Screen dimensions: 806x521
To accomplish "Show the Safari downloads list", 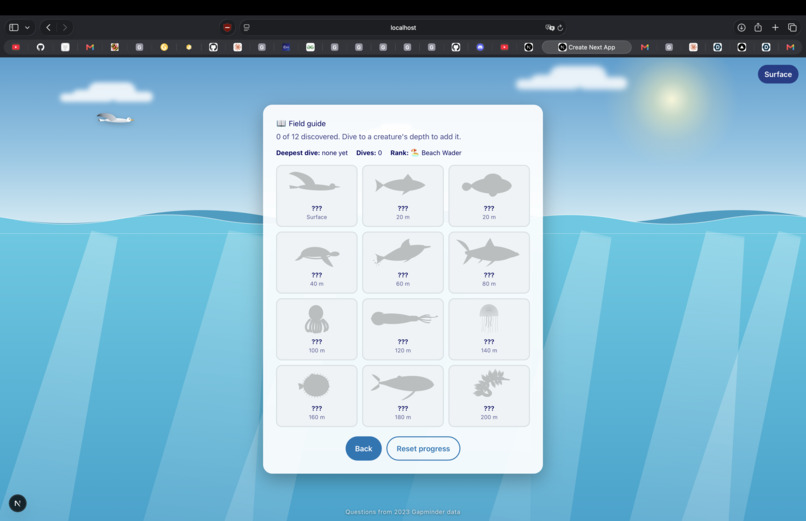I will (741, 28).
